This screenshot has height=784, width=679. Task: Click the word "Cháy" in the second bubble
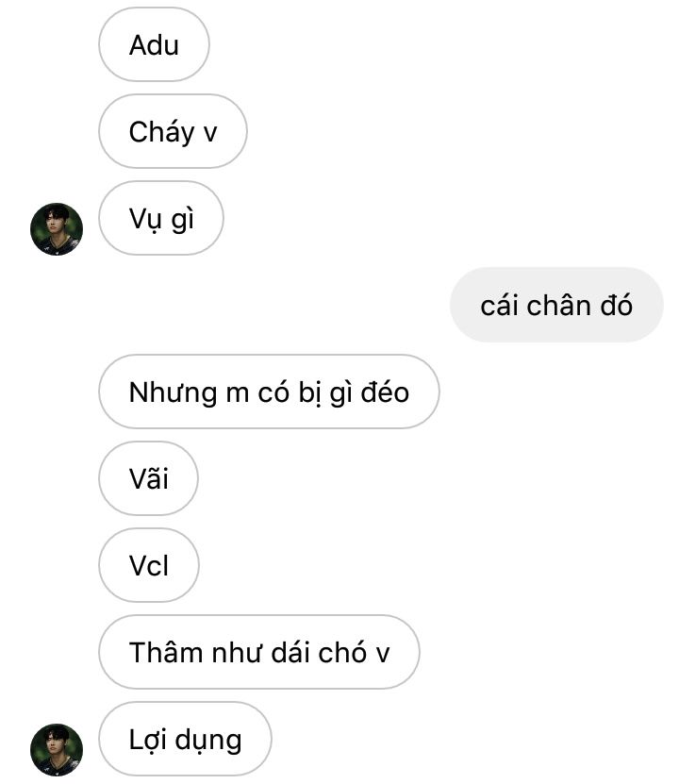click(x=161, y=133)
